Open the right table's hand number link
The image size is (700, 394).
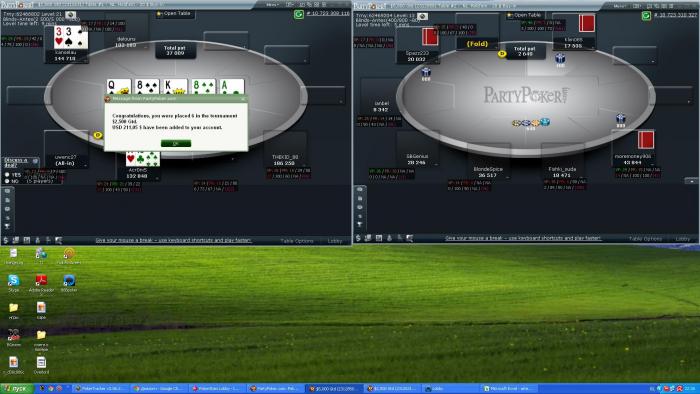pos(675,15)
